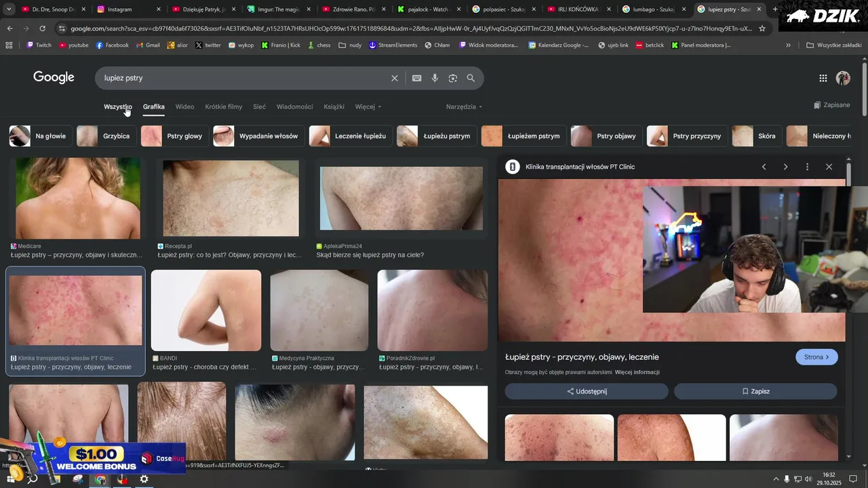The image size is (868, 488).
Task: Expand the hidden bookmarks overflow chevron
Action: tap(788, 45)
